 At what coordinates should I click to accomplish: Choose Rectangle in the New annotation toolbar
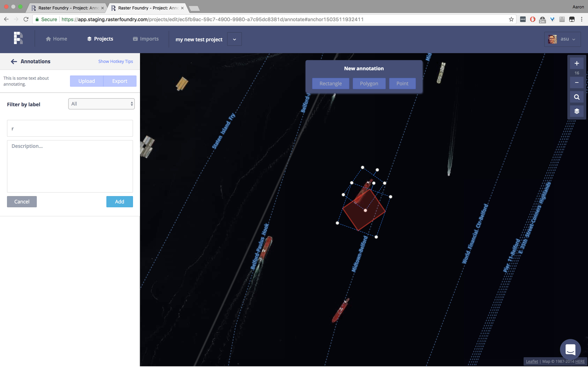click(330, 83)
